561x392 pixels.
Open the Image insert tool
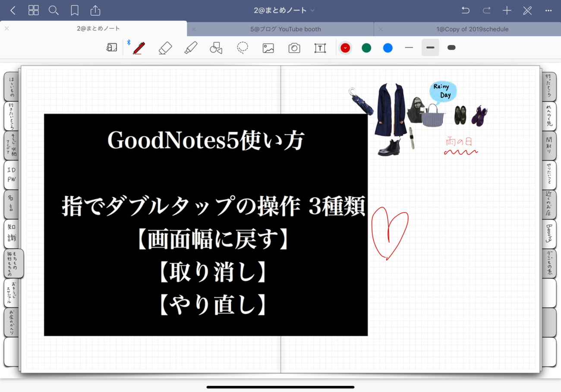(268, 48)
